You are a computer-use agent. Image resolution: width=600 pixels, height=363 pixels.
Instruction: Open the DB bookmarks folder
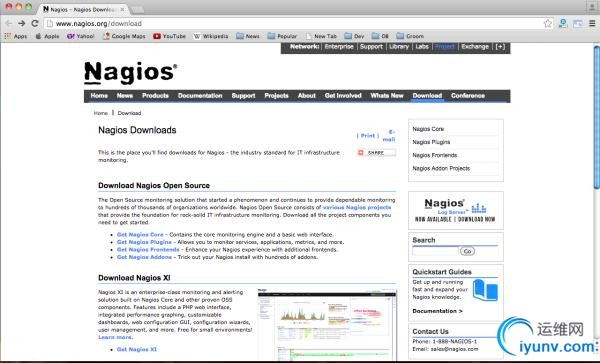[380, 36]
